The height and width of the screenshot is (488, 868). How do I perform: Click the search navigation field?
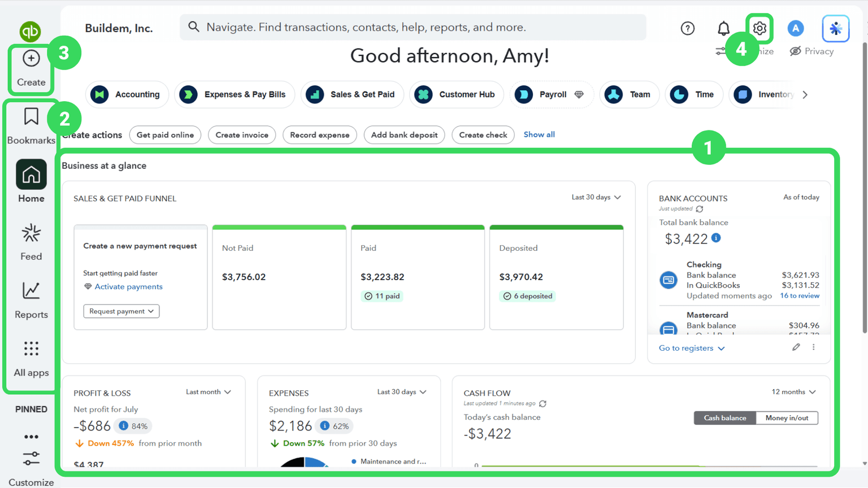click(x=413, y=27)
